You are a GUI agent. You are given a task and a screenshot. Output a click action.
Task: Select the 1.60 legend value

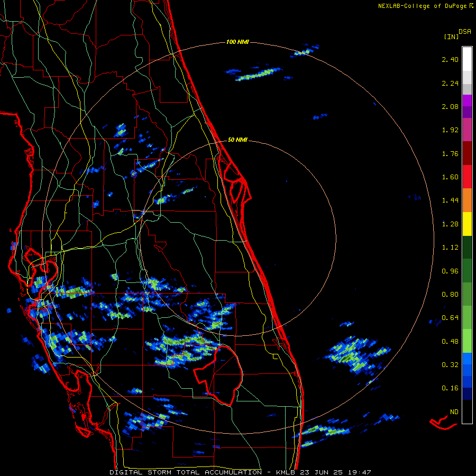450,177
